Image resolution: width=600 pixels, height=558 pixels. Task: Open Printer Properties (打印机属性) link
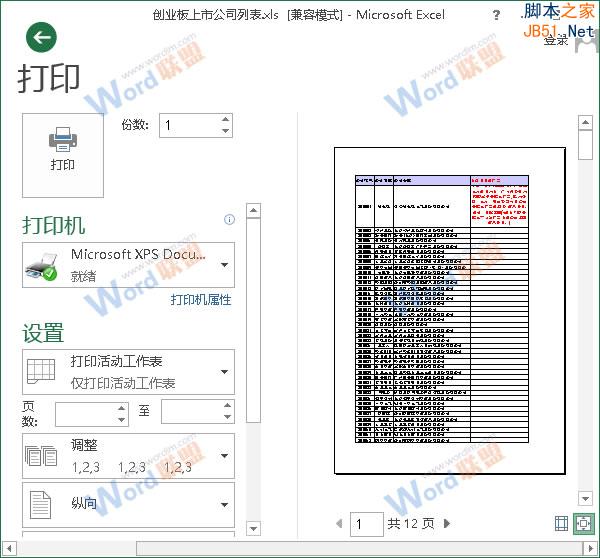pyautogui.click(x=201, y=300)
